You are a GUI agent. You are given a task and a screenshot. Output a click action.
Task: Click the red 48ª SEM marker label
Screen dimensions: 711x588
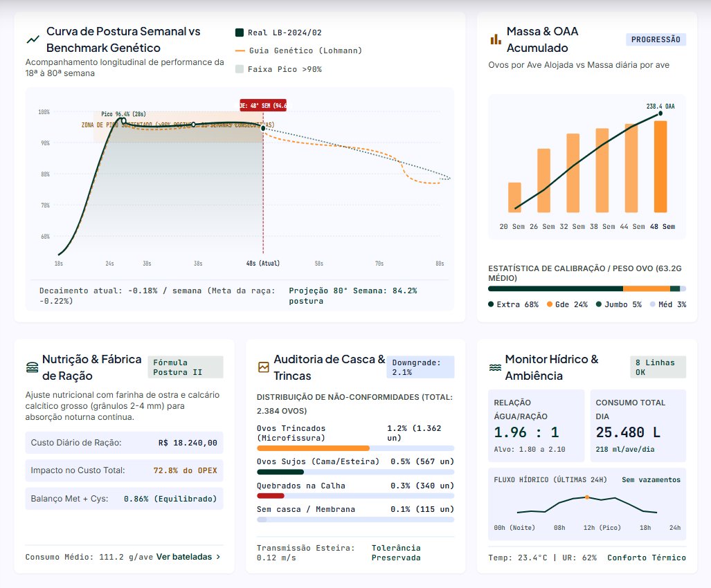[263, 106]
